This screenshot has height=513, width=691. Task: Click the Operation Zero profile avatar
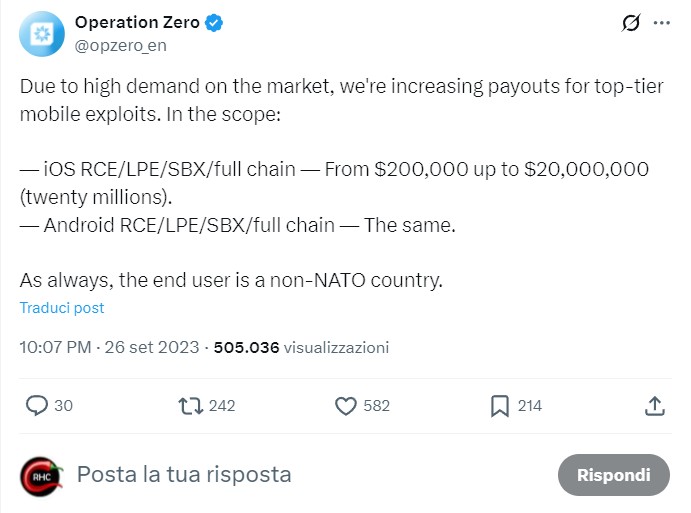[x=41, y=35]
